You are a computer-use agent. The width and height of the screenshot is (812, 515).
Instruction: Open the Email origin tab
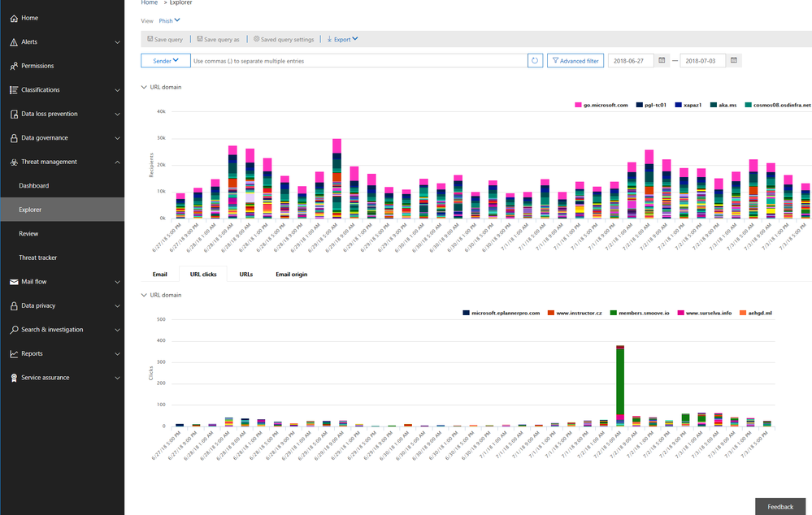tap(292, 275)
